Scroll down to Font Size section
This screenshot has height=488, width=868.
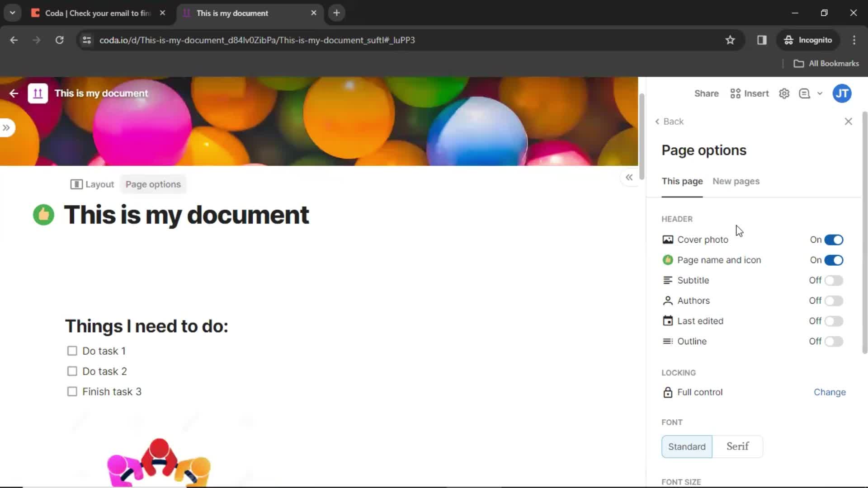[681, 482]
